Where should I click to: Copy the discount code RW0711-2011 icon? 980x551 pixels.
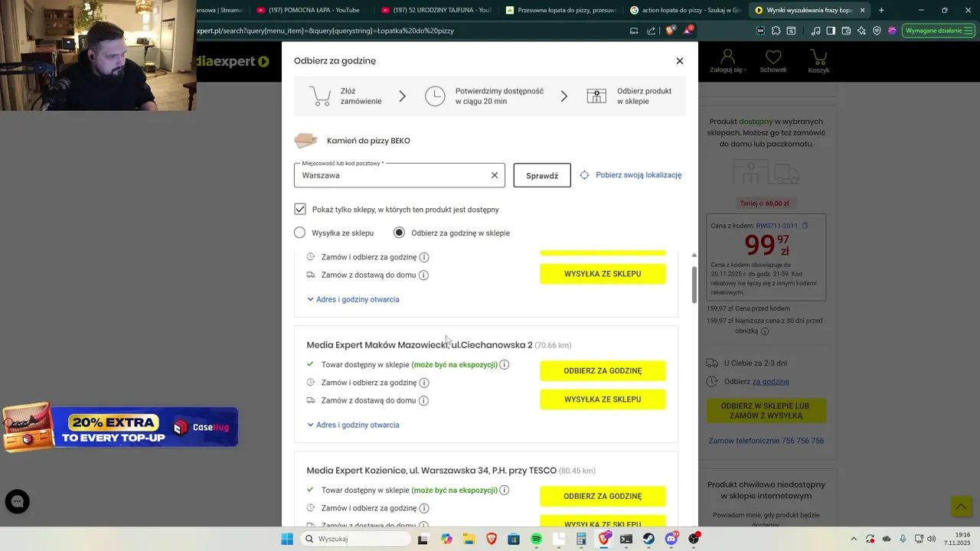[805, 226]
